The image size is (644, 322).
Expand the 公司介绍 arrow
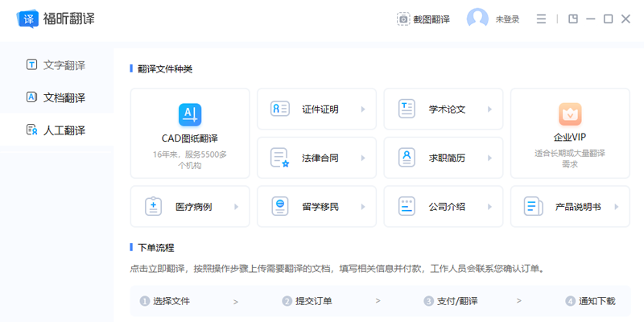pos(489,207)
